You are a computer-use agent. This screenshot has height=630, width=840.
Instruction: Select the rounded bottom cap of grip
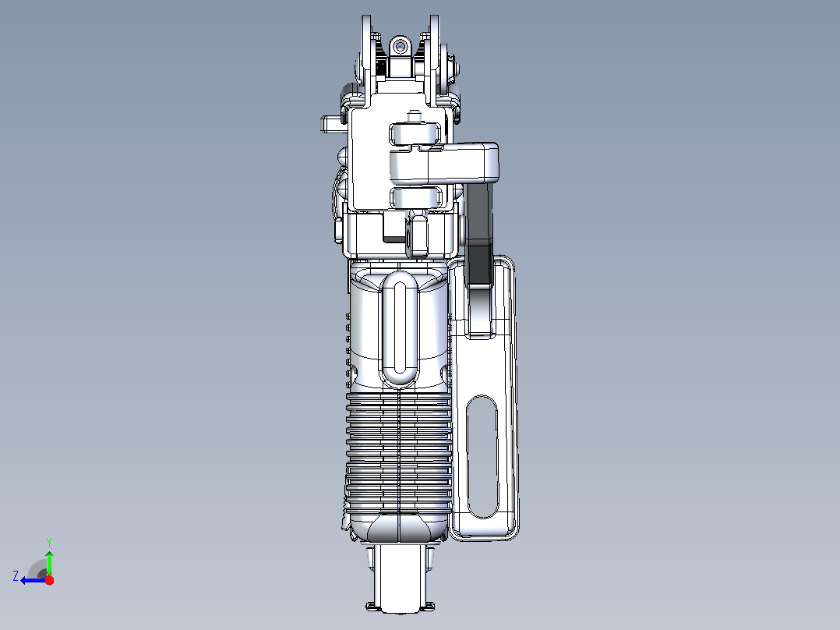[x=399, y=527]
